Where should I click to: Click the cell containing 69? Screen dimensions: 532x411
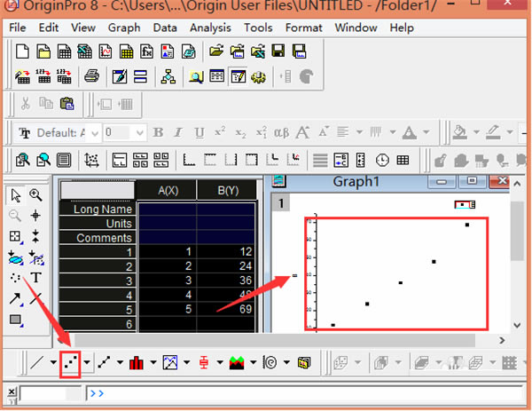coord(226,309)
